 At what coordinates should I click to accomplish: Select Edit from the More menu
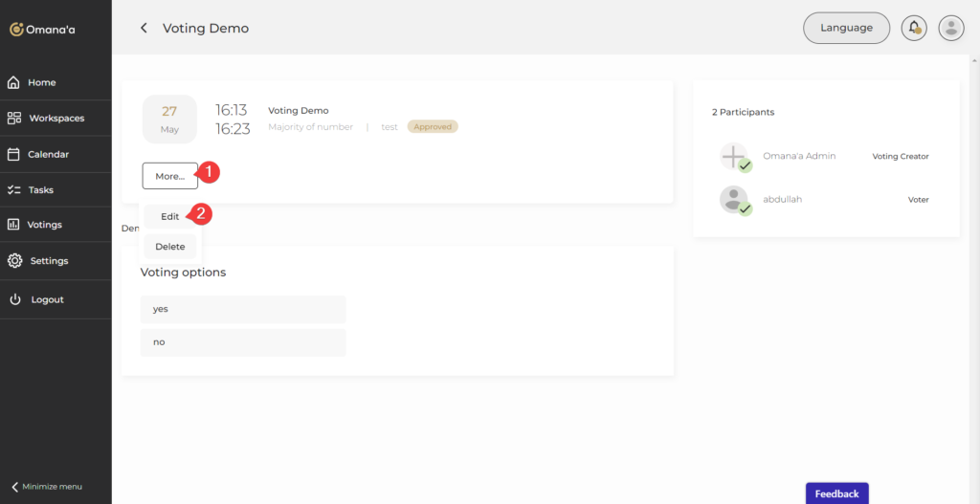(169, 216)
